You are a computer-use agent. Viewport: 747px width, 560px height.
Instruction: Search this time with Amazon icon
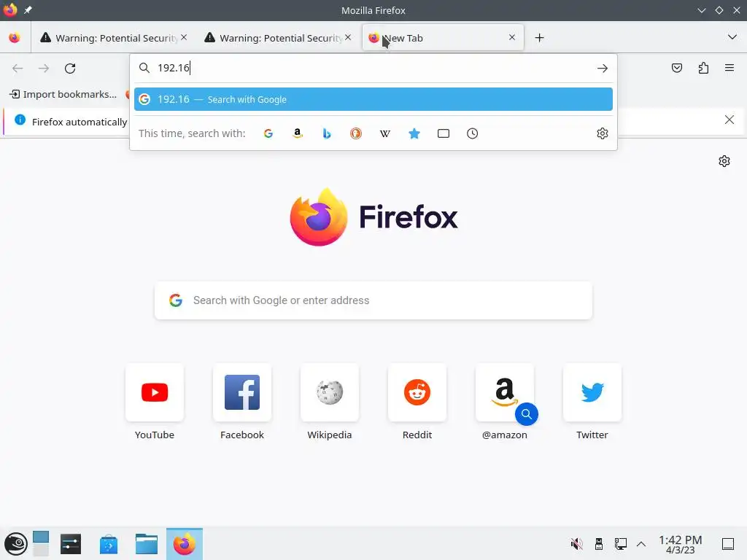pos(298,133)
